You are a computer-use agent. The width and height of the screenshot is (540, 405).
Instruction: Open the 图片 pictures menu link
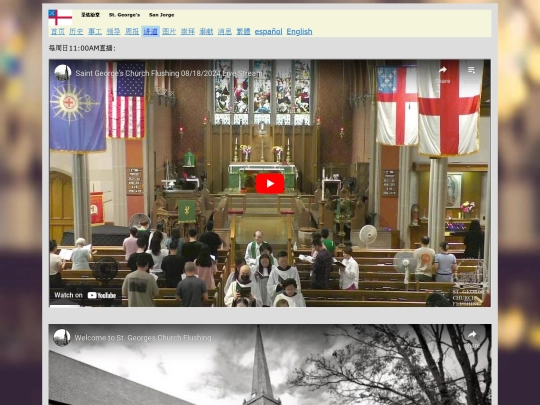169,32
